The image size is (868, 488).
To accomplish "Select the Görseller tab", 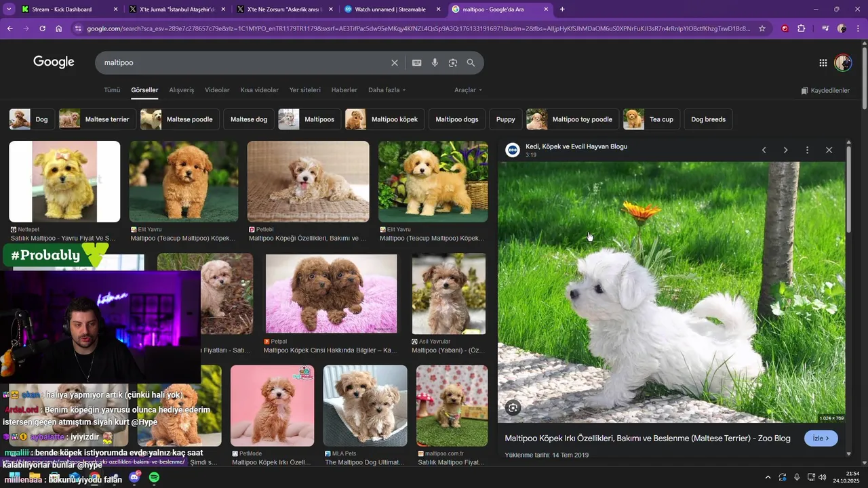I will tap(144, 90).
